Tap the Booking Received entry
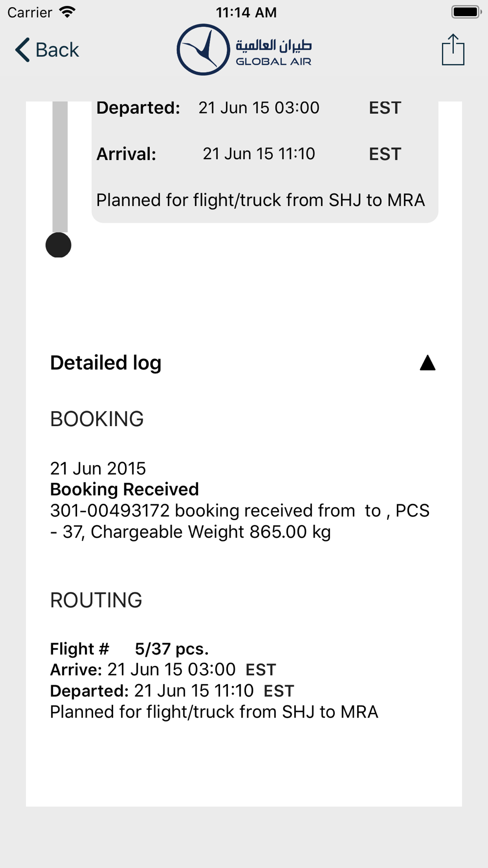 point(124,489)
